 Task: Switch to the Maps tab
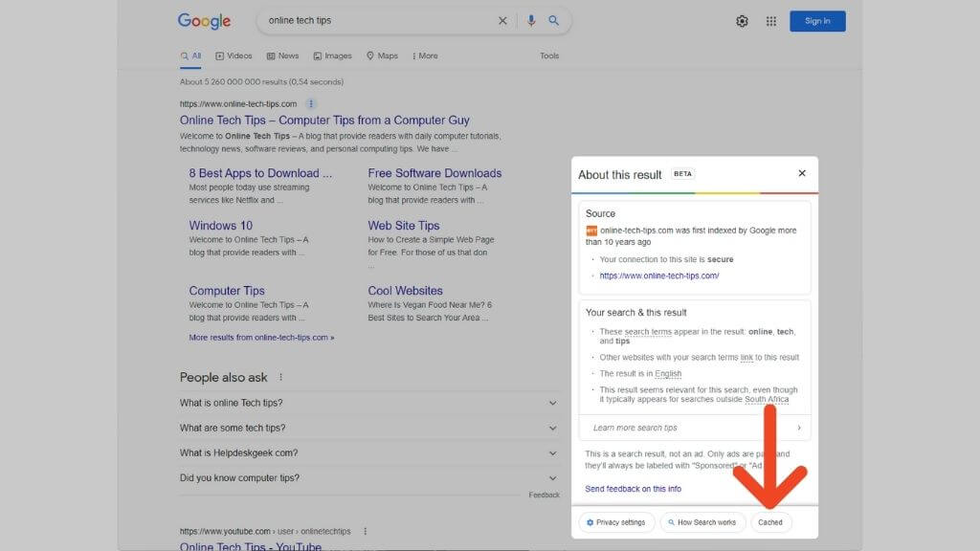click(x=382, y=56)
